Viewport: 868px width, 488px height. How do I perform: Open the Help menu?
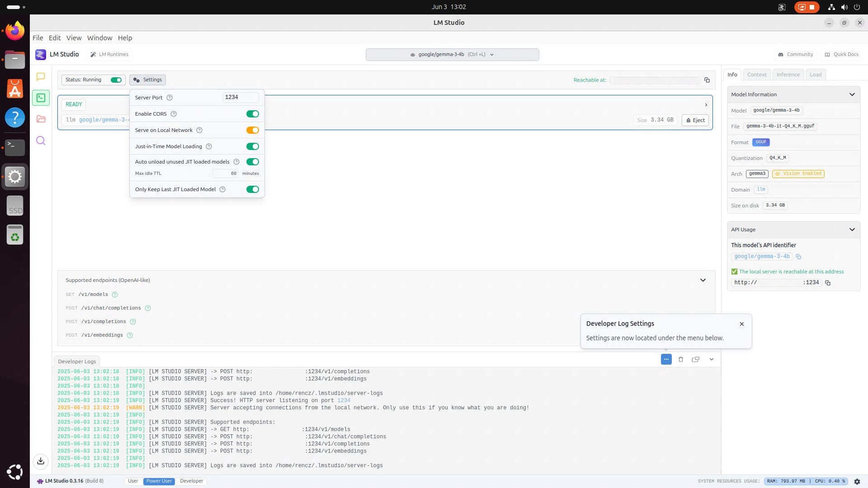125,38
